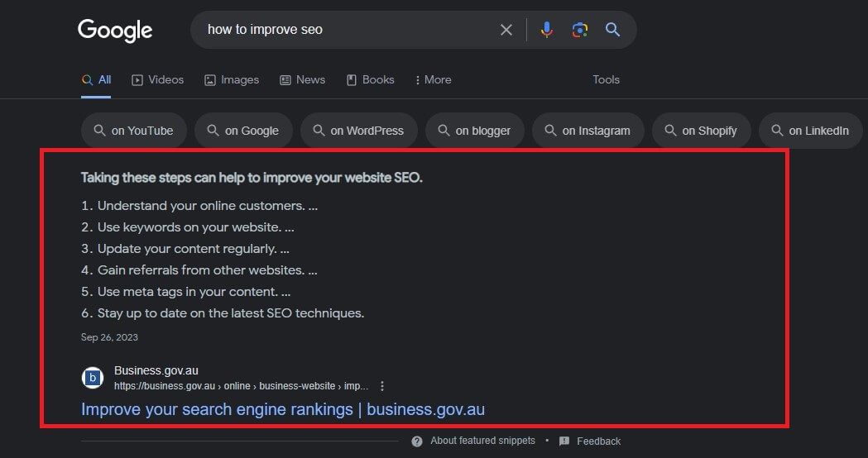Refine search with on LinkedIn chip
This screenshot has width=868, height=458.
[x=810, y=131]
